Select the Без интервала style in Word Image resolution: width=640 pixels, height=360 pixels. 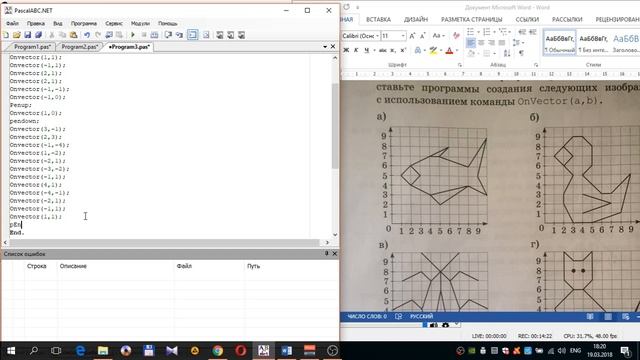tap(593, 42)
